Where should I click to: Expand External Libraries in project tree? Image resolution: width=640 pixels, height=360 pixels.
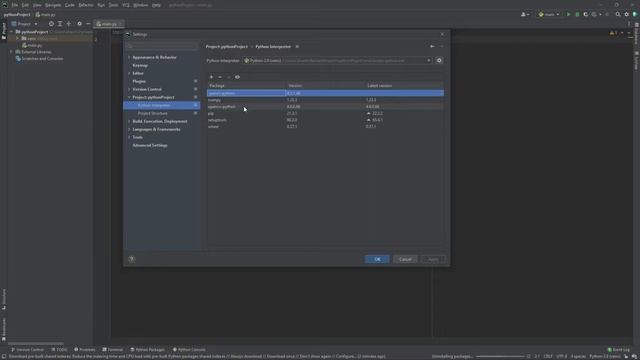pyautogui.click(x=11, y=52)
